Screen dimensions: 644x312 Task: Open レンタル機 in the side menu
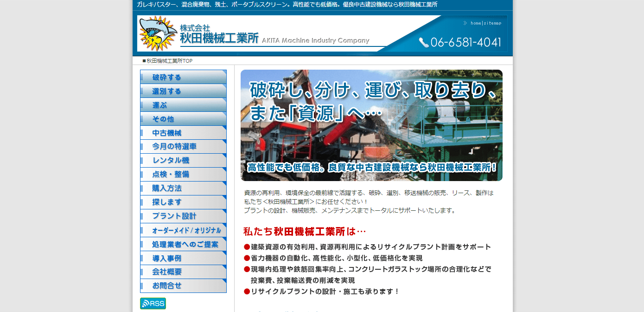(183, 161)
